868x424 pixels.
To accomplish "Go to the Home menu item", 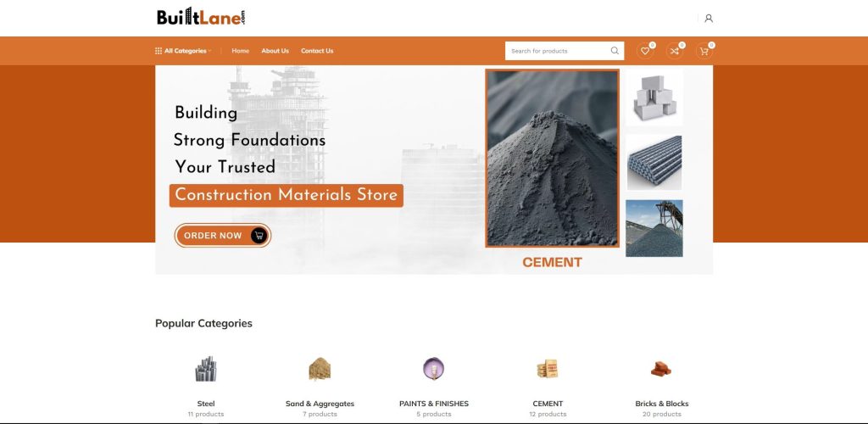I will tap(240, 51).
